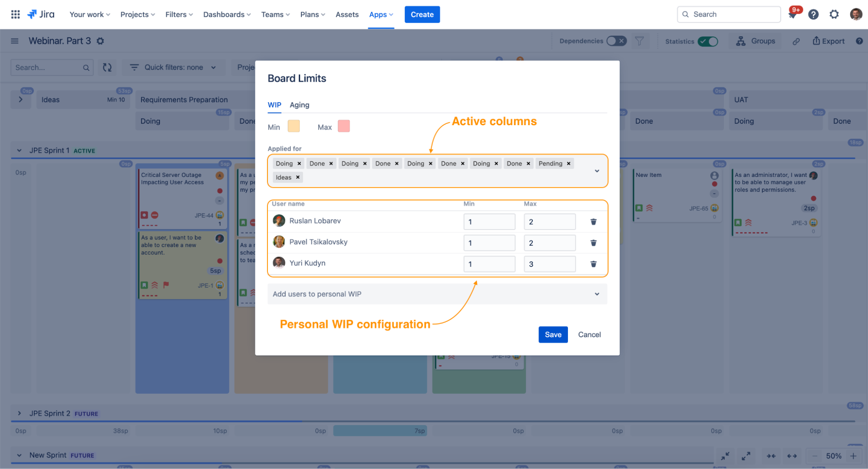
Task: Open the Dashboards menu
Action: pos(227,14)
